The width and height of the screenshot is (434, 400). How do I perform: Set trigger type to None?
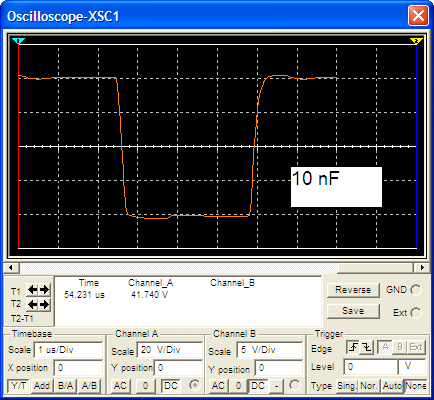coord(416,386)
